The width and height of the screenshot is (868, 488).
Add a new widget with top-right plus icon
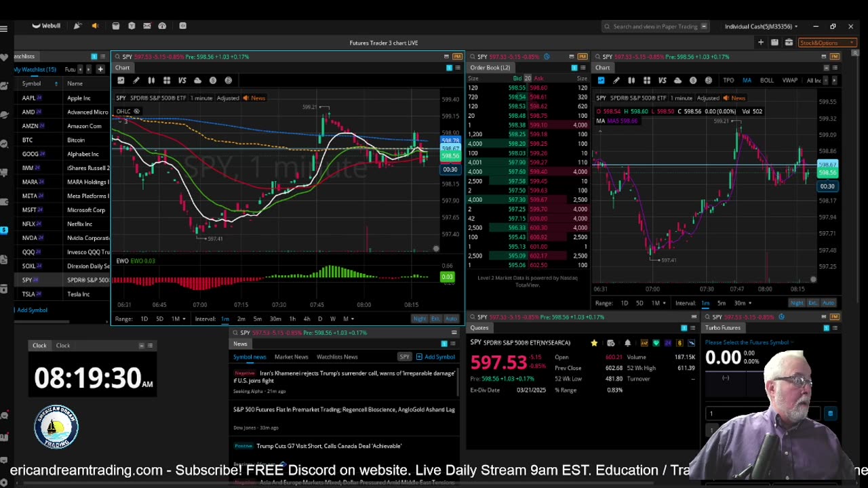[761, 43]
